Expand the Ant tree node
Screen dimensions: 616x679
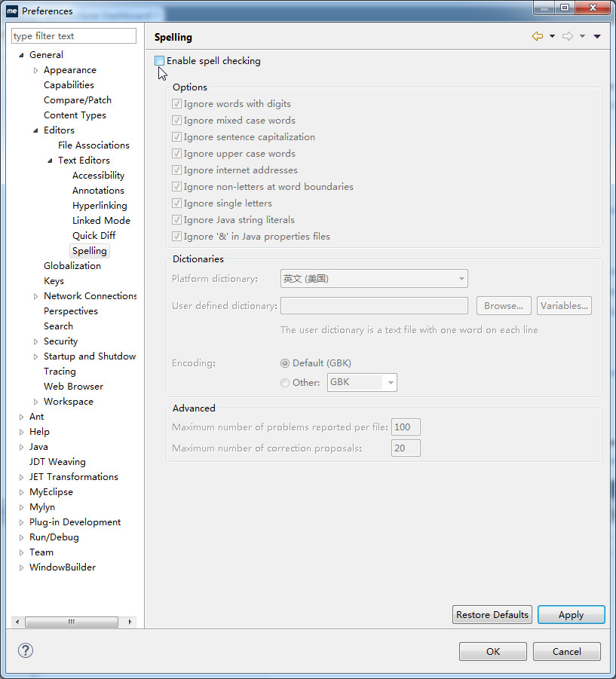point(22,416)
